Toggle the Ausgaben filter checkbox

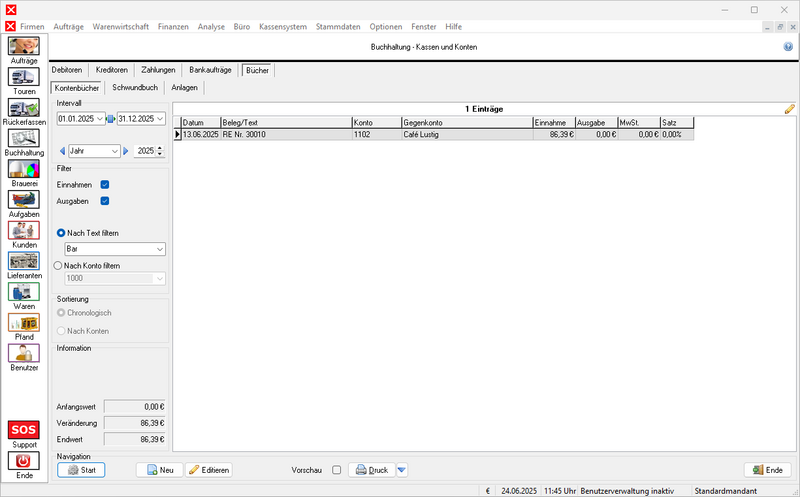click(105, 201)
